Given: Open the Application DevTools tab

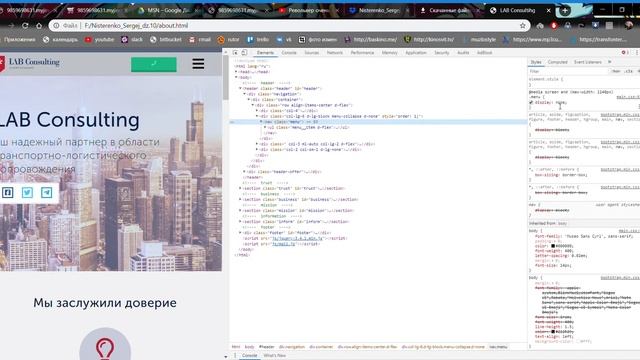Looking at the screenshot, I should pos(416,53).
